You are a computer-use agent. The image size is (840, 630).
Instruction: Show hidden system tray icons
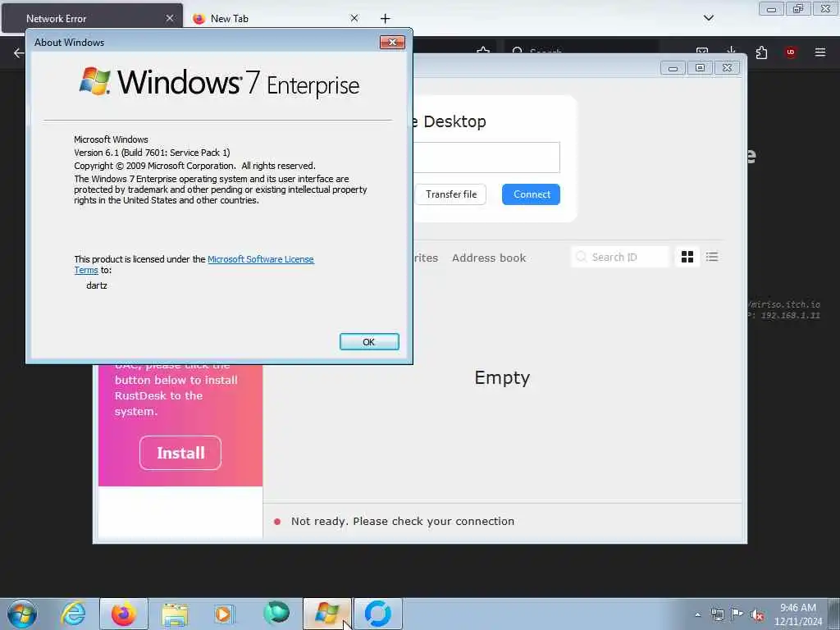pos(697,614)
